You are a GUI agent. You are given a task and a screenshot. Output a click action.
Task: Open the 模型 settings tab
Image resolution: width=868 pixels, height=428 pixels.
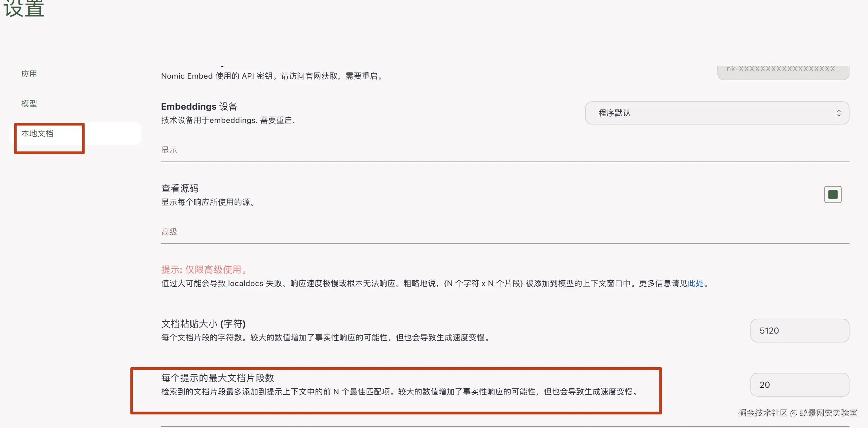29,103
